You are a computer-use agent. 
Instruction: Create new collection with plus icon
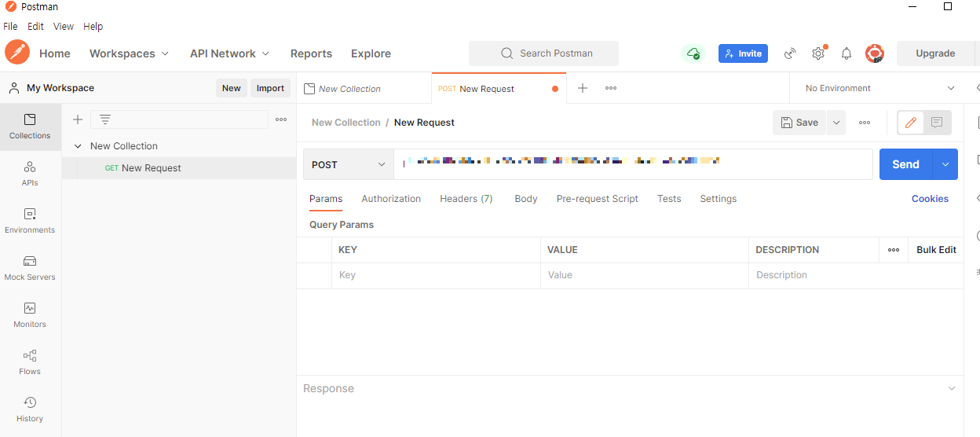coord(78,119)
